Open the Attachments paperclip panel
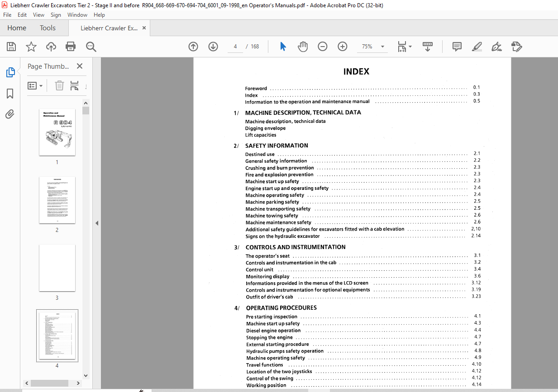Viewport: 558px width, 392px height. coord(10,114)
